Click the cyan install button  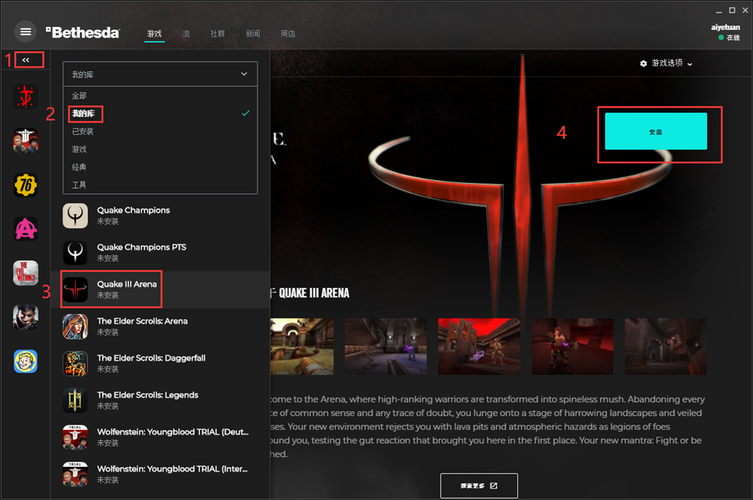(656, 131)
